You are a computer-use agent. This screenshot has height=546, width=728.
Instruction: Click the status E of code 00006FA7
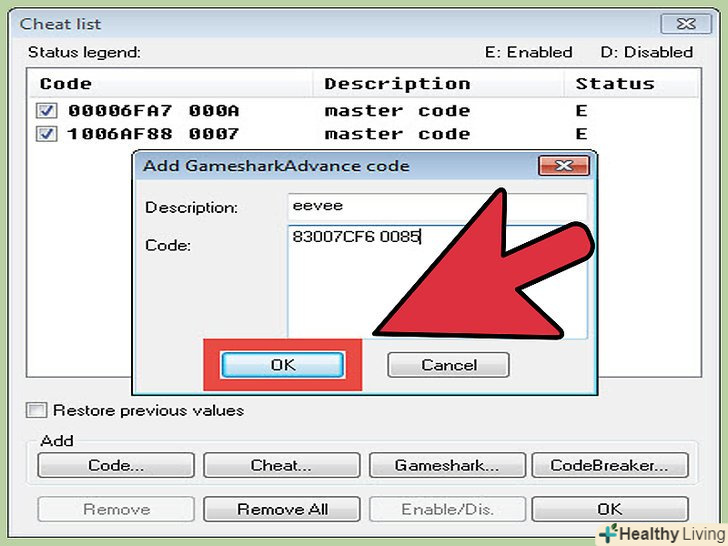point(581,111)
